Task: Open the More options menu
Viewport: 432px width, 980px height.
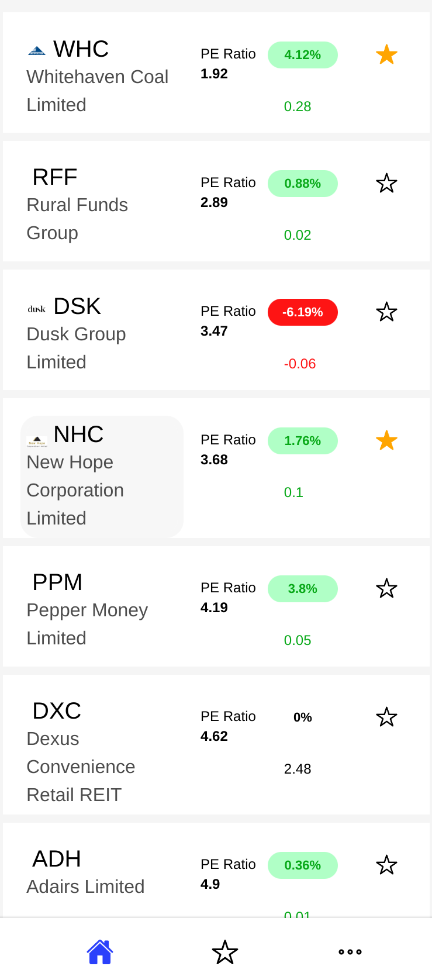Action: (x=350, y=952)
